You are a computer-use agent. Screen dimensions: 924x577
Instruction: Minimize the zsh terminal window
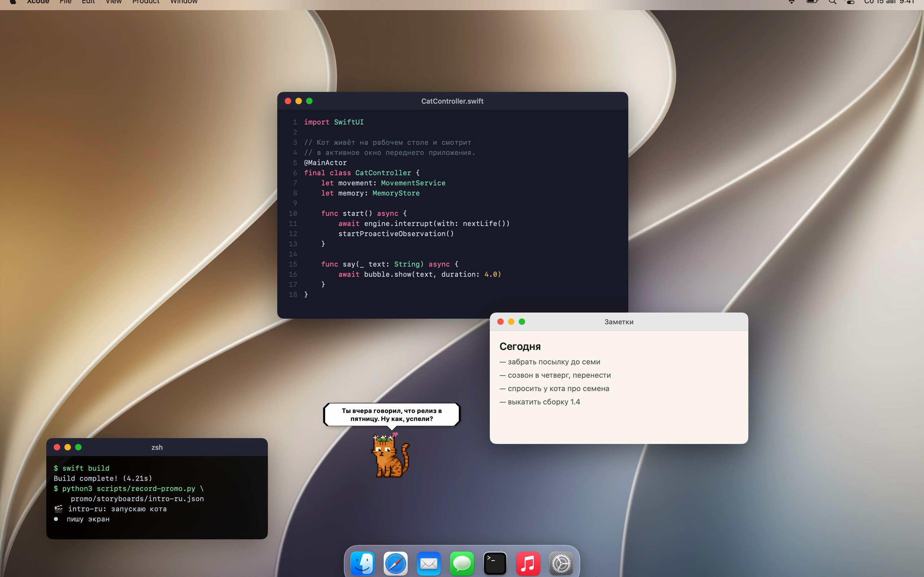tap(67, 447)
